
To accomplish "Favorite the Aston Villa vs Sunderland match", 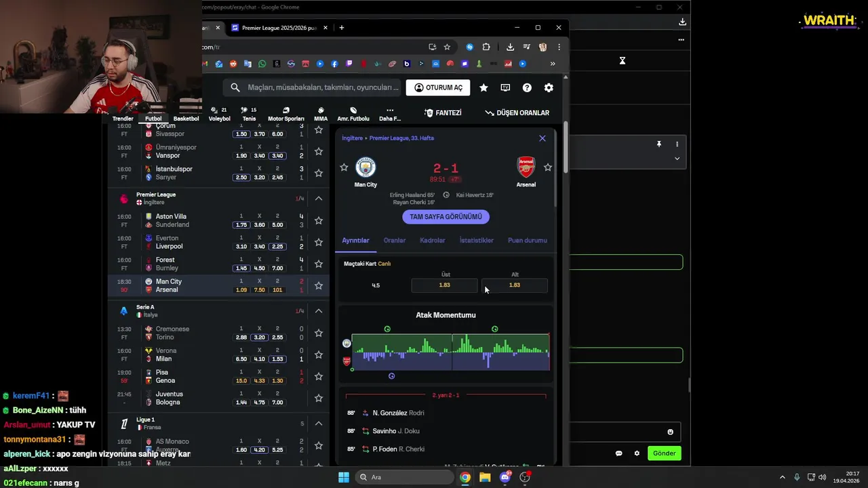I will [318, 220].
